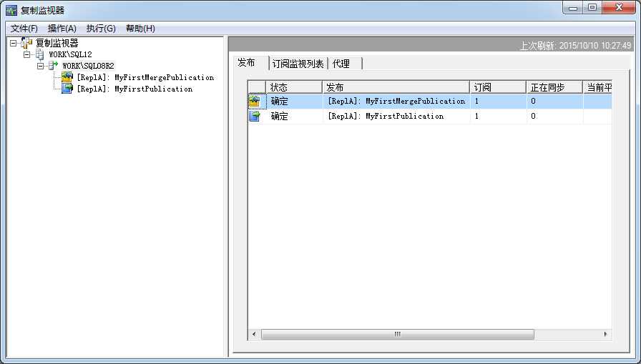Open the 操作(A) menu

(x=62, y=28)
